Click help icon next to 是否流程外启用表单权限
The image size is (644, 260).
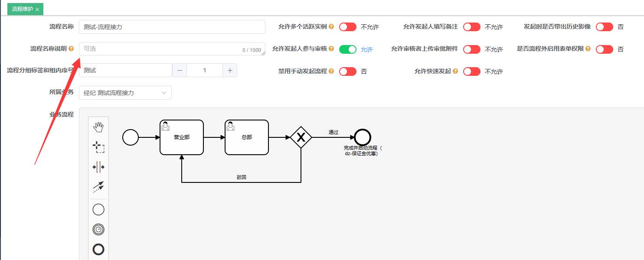coord(588,49)
